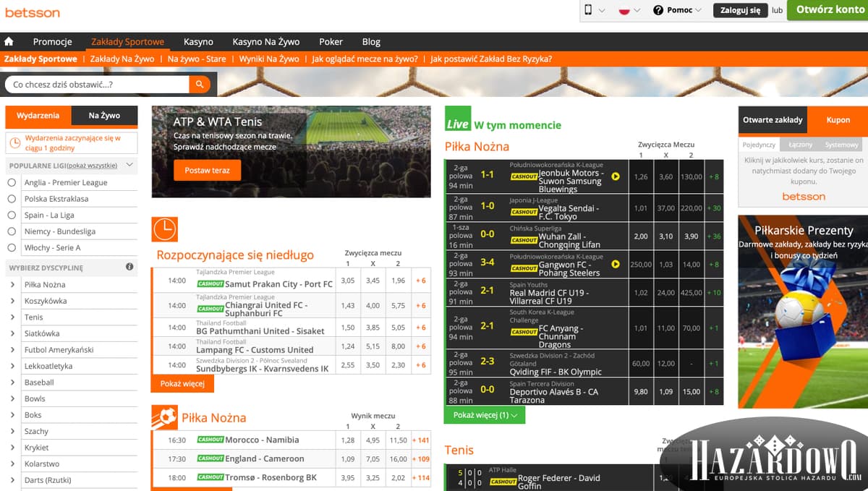Expand the Piłka Nożna discipline in sidebar
Viewport: 868px width, 491px height.
point(13,285)
